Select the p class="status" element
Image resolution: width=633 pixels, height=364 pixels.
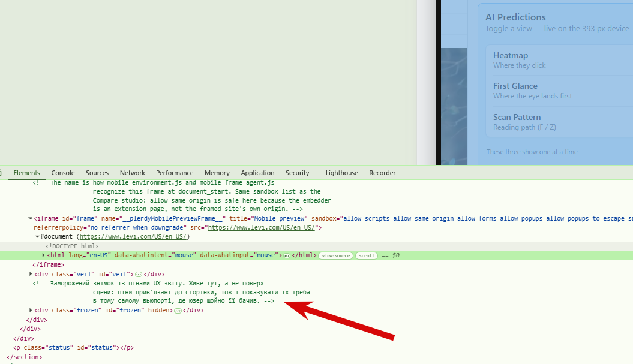(x=73, y=347)
